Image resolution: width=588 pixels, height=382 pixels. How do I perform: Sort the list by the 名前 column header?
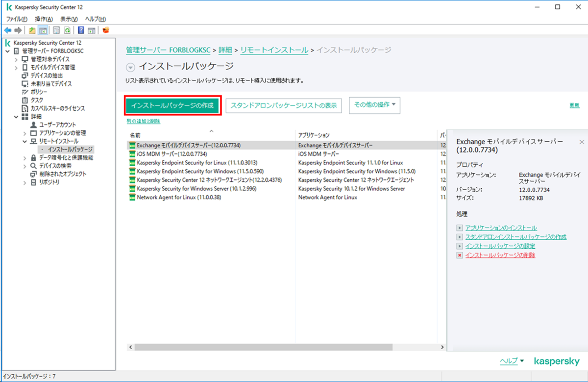211,135
